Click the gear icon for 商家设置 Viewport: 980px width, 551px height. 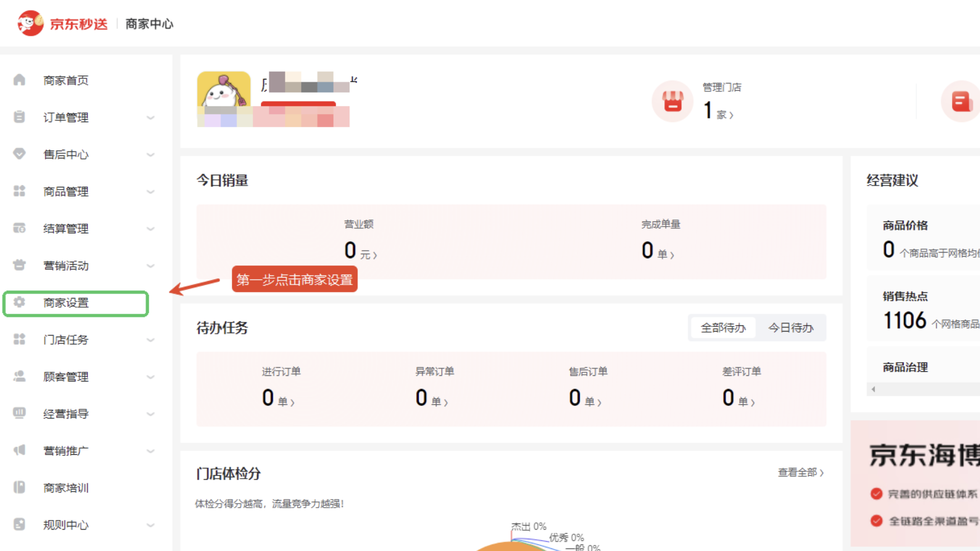(x=19, y=302)
